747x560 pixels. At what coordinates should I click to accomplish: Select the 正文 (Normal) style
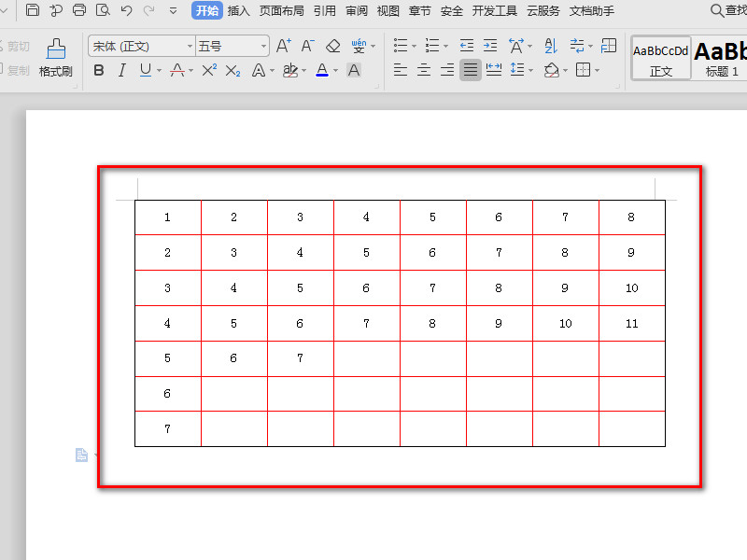[661, 58]
